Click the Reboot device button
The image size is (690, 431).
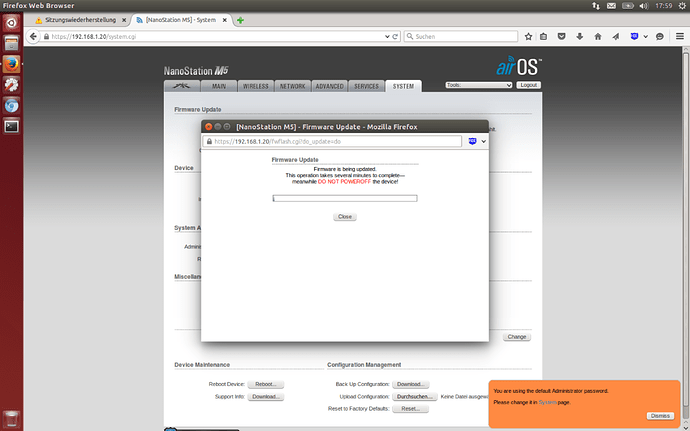pos(267,384)
